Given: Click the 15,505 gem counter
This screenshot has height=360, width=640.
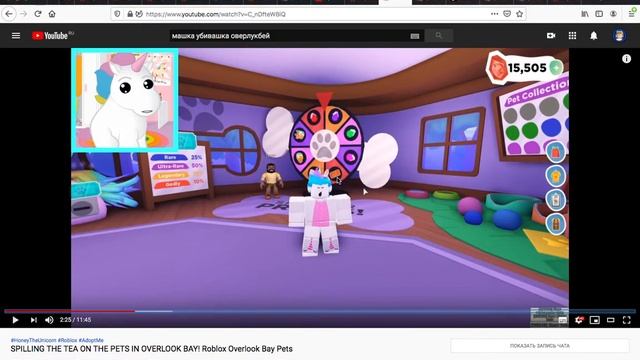Looking at the screenshot, I should point(525,68).
